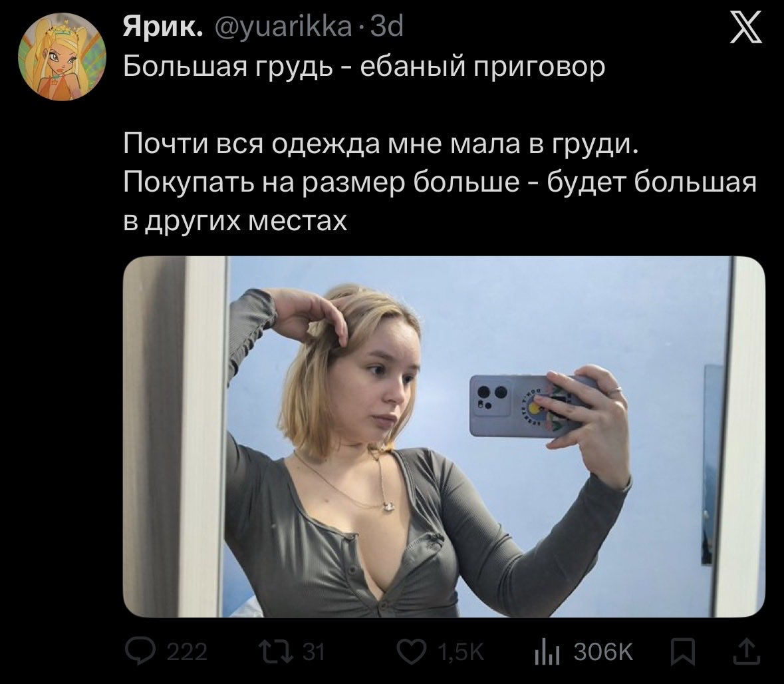Screen dimensions: 784x684
Task: Click the 222 replies count
Action: coord(186,653)
